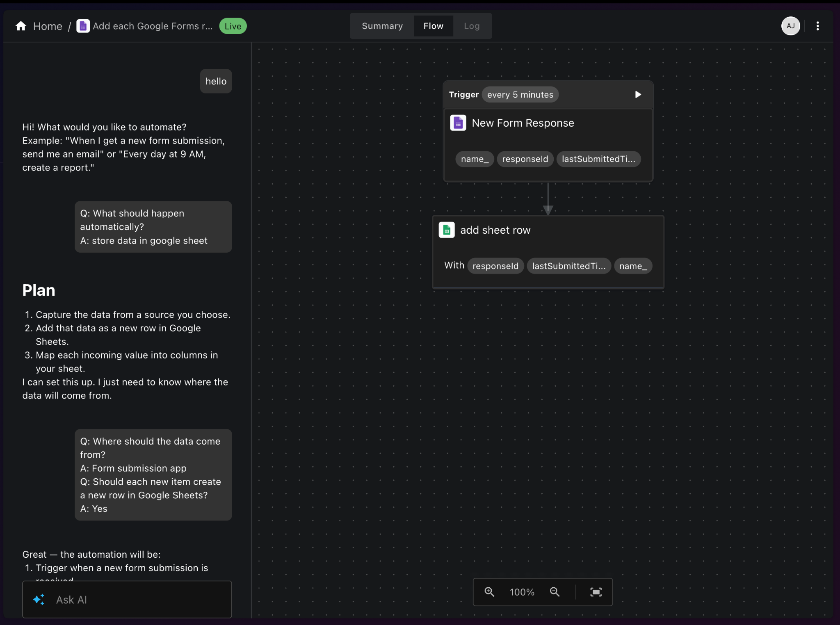
Task: Click the 'With' label in add sheet row
Action: 454,265
